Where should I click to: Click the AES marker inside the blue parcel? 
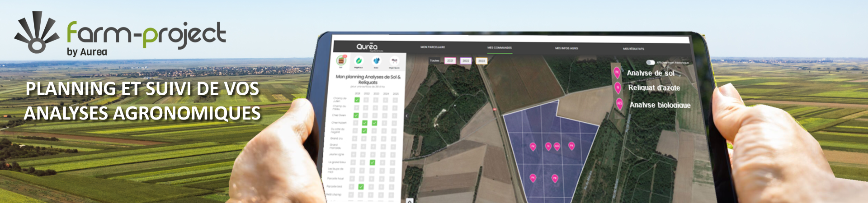pos(557,146)
